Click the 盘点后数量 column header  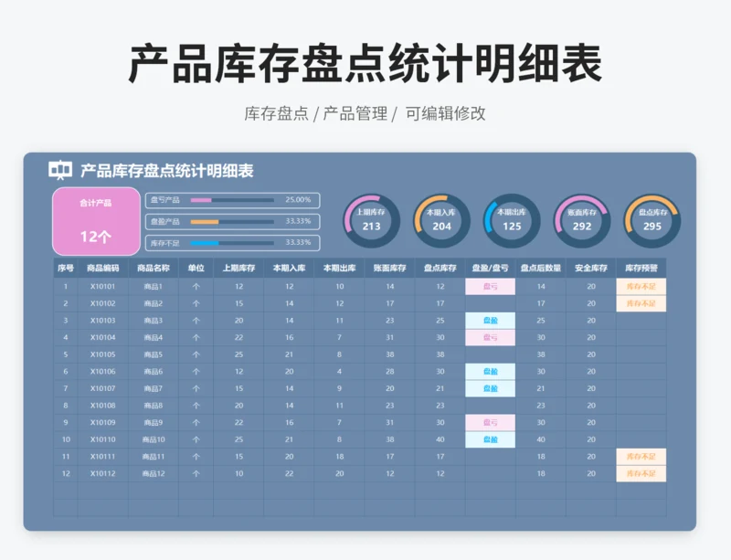pyautogui.click(x=541, y=268)
